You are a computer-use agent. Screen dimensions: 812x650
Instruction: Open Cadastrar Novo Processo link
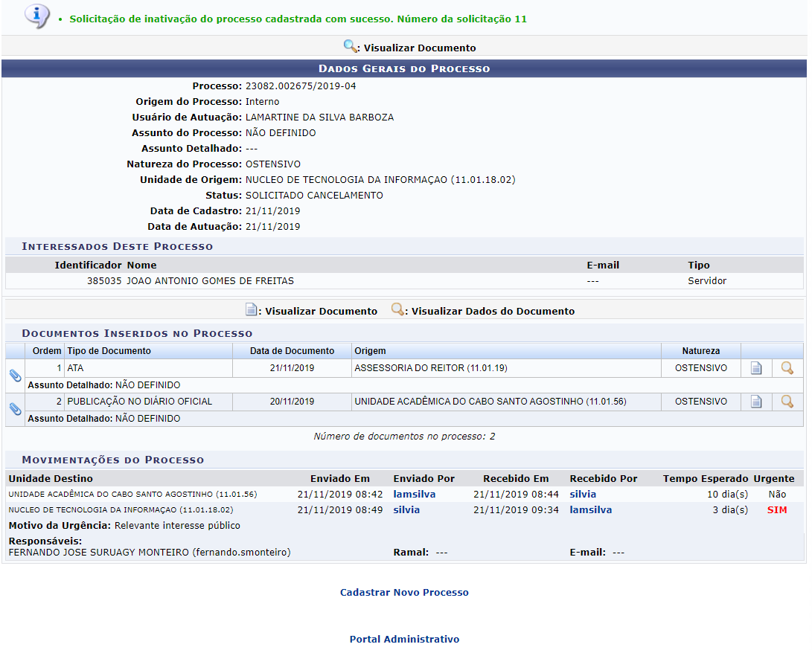(404, 593)
